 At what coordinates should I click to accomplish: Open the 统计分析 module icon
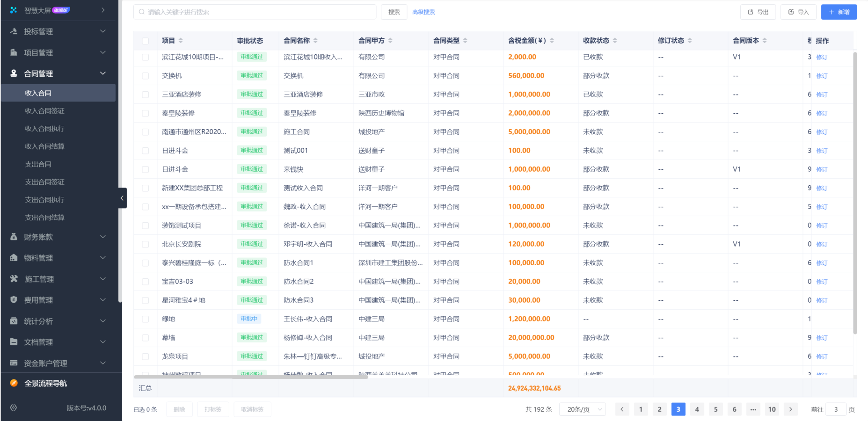(x=13, y=321)
